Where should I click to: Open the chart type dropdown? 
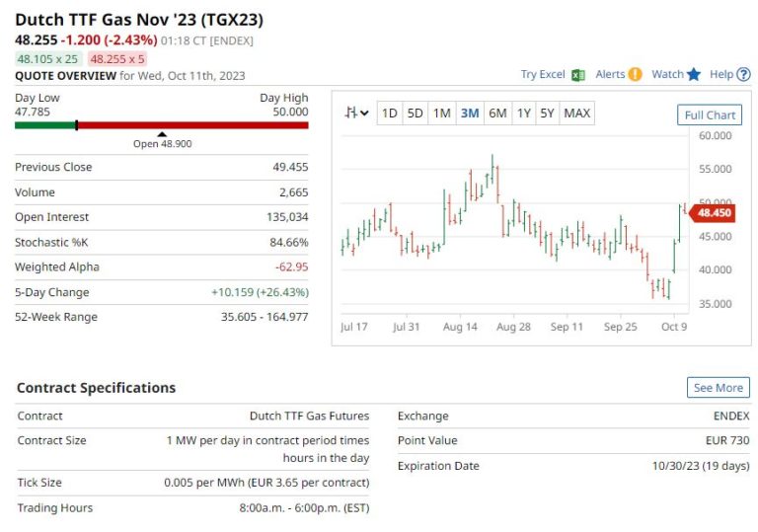click(356, 114)
